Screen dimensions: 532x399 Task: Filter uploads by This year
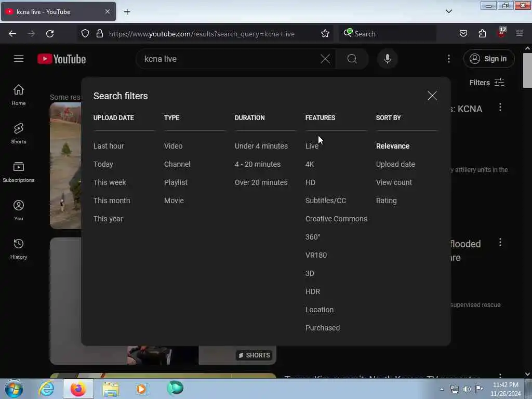tap(108, 219)
